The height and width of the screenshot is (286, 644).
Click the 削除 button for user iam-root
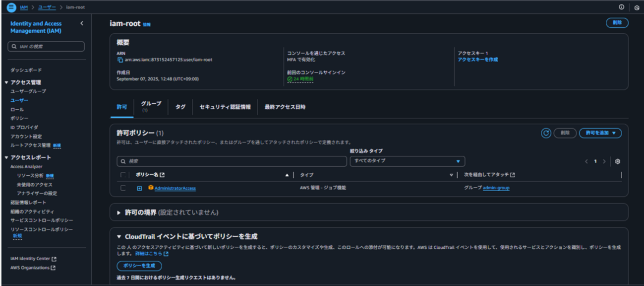[617, 23]
